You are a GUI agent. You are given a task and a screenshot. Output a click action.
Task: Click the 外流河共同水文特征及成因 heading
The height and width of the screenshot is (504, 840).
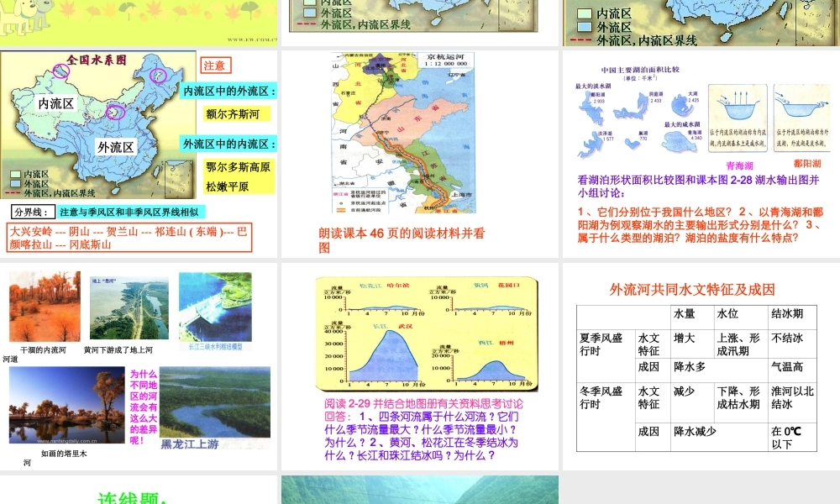(x=692, y=290)
